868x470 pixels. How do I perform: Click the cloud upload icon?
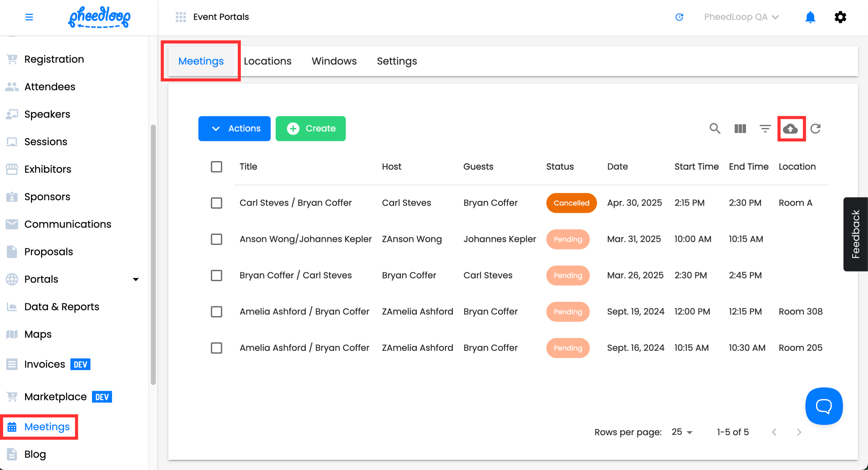790,129
